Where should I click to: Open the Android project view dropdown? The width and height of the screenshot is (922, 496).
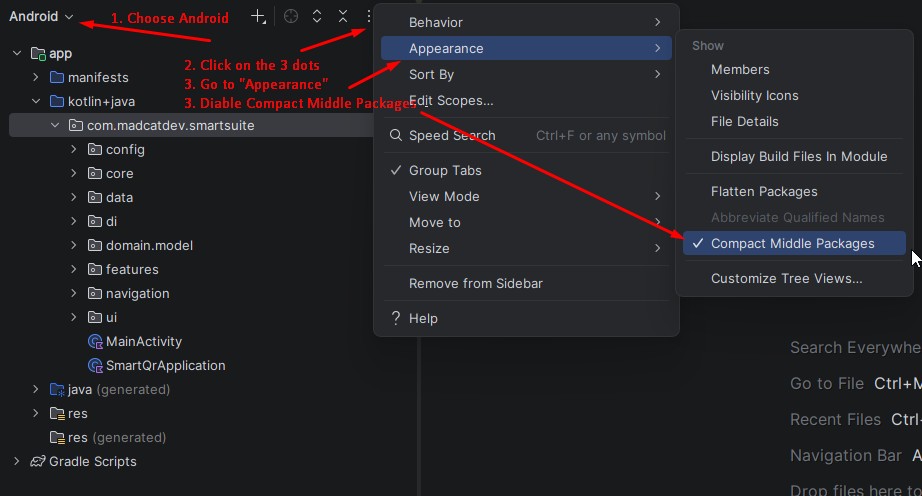[41, 16]
